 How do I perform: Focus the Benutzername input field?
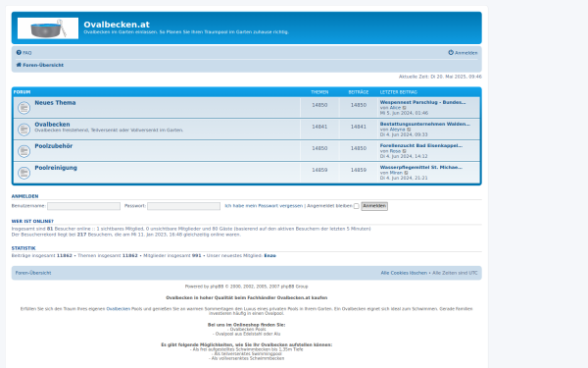(x=83, y=206)
